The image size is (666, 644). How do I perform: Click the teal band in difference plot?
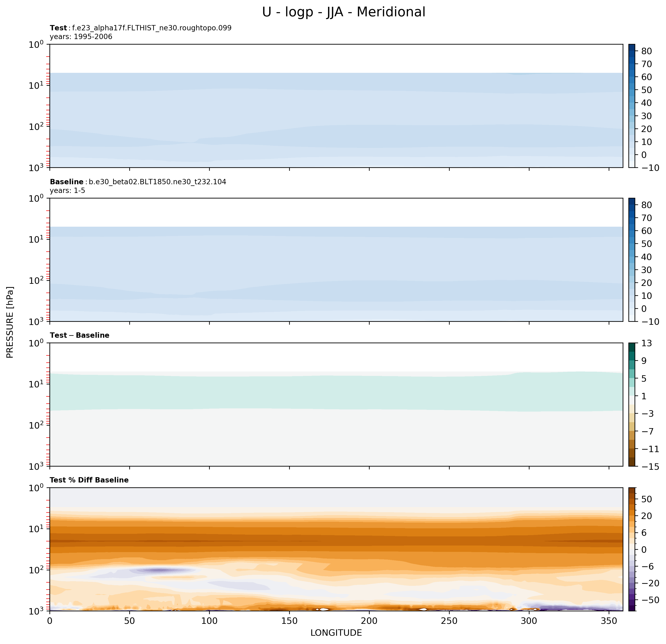point(336,392)
